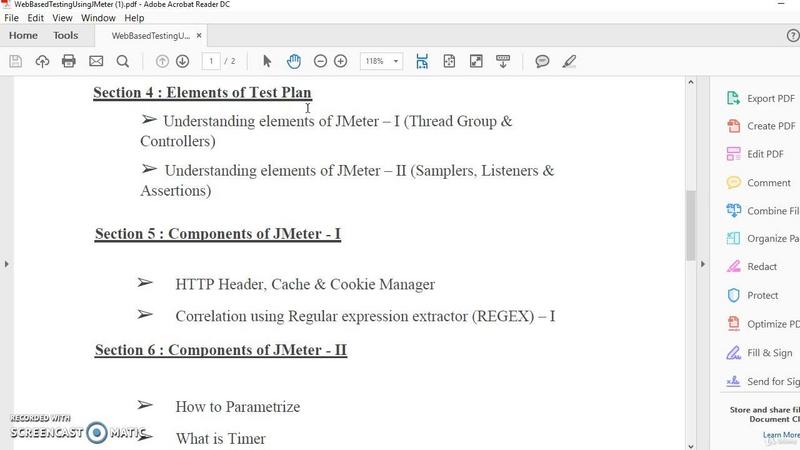Click the document scrollbar down arrow
Viewport: 800px width, 450px height.
[691, 446]
